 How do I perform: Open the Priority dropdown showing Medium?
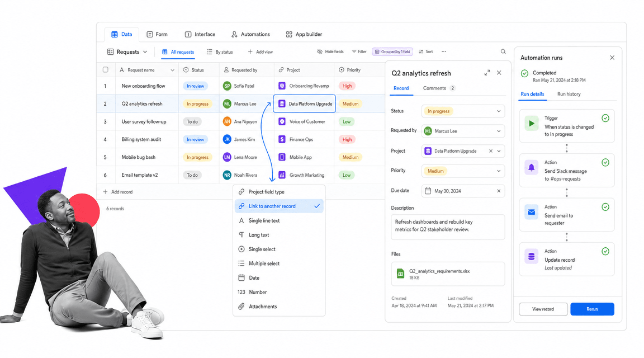coord(463,171)
